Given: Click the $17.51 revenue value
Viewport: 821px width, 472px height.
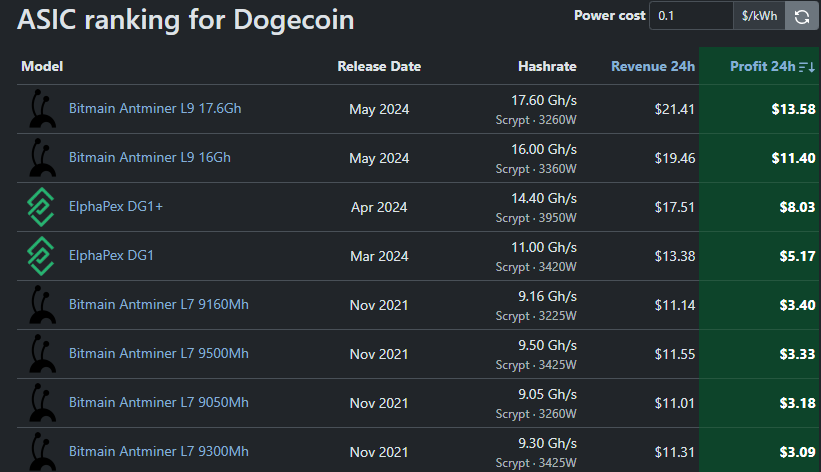Looking at the screenshot, I should point(674,207).
